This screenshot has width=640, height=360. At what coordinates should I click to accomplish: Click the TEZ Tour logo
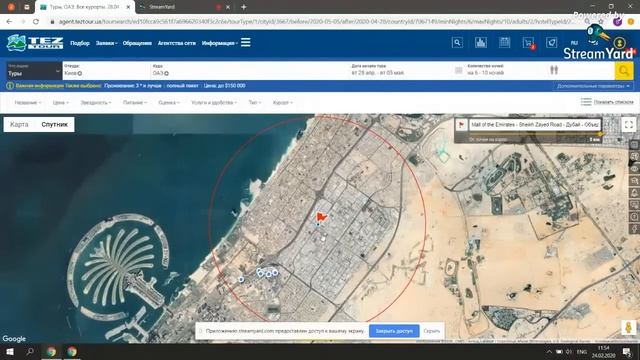pyautogui.click(x=35, y=42)
